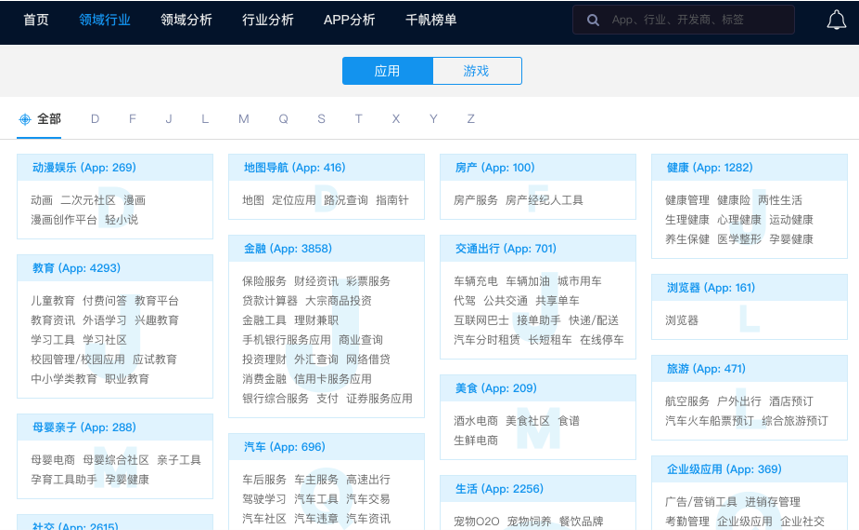Filter by letter T tab
859x530 pixels.
pos(358,119)
